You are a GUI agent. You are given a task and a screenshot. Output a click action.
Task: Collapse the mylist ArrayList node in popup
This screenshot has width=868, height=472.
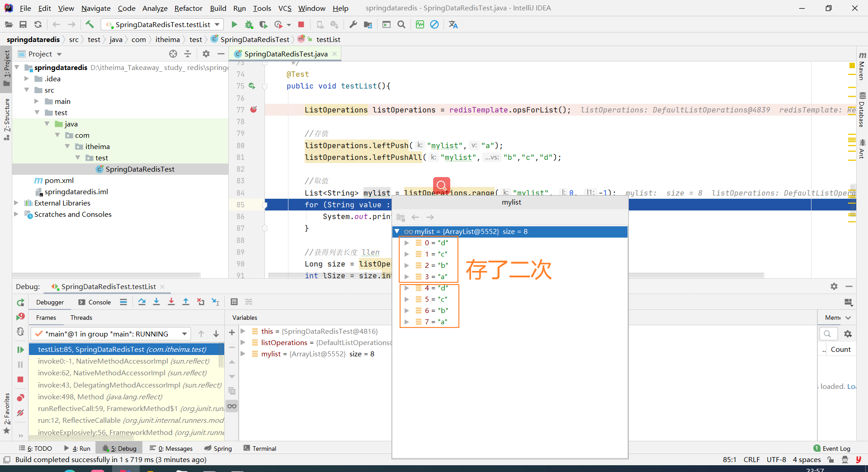click(396, 231)
